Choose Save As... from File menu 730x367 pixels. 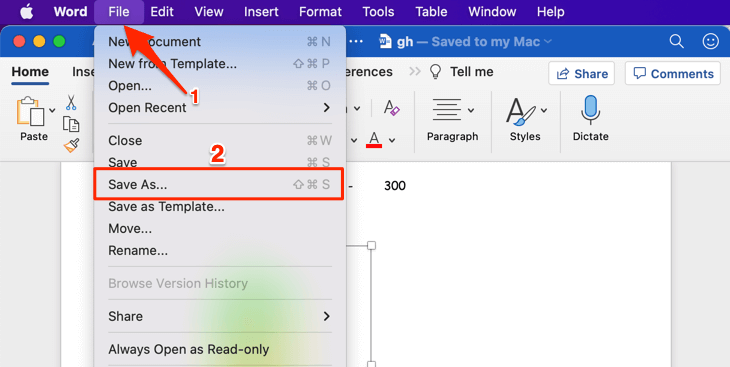pyautogui.click(x=219, y=184)
